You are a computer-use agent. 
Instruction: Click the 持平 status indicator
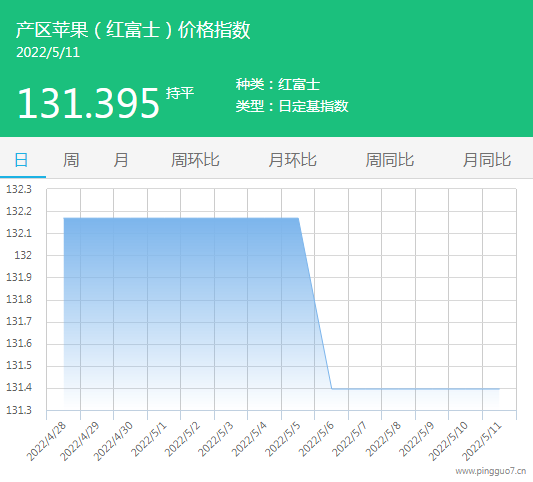180,93
